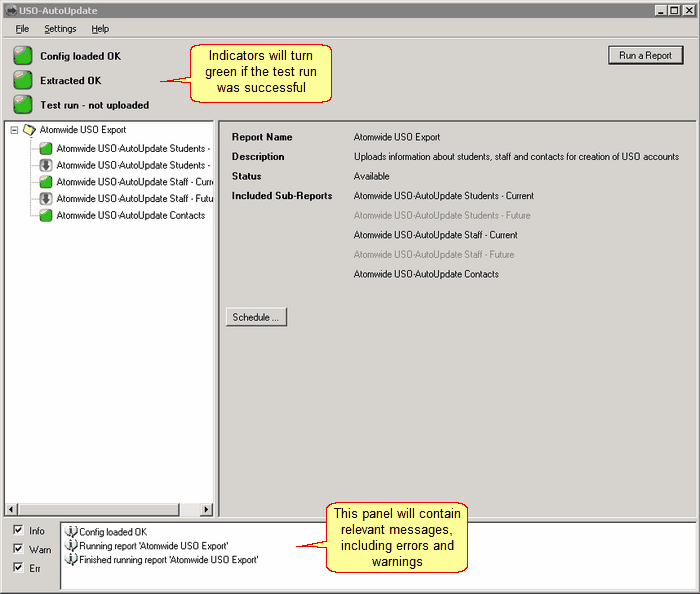The height and width of the screenshot is (594, 700).
Task: Open the File menu
Action: pos(22,29)
